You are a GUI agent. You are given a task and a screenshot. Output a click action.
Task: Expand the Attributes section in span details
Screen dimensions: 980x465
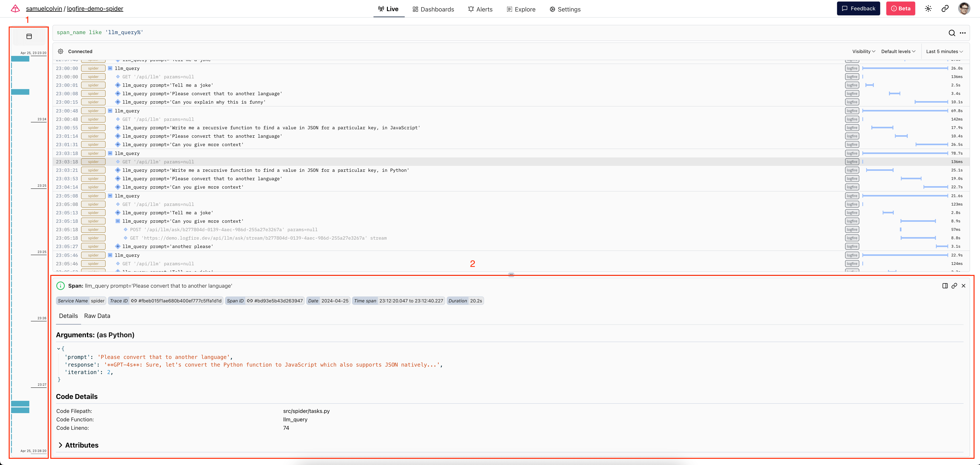pos(78,445)
